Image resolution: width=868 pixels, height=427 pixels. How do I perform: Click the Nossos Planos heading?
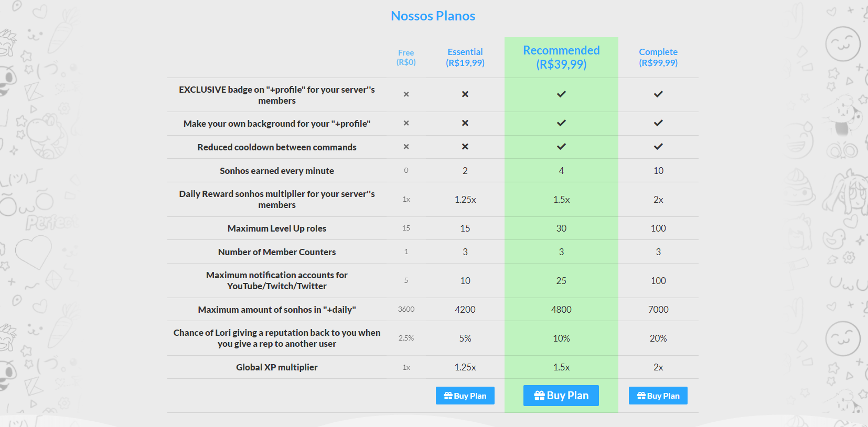(x=433, y=16)
